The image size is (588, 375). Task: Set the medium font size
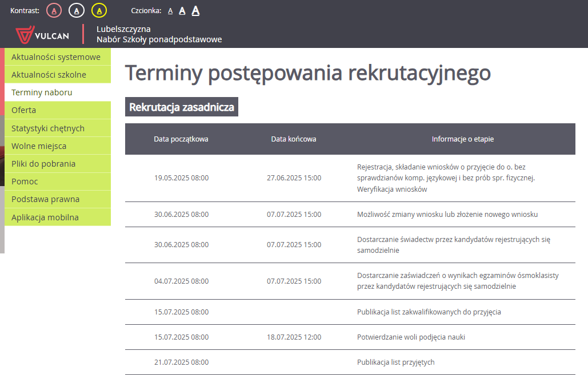coord(182,11)
